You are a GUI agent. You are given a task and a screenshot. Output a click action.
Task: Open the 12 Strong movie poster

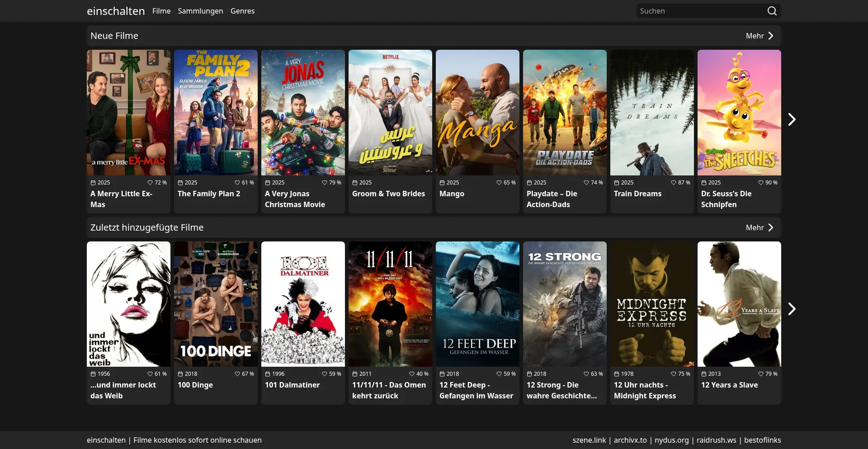coord(565,304)
